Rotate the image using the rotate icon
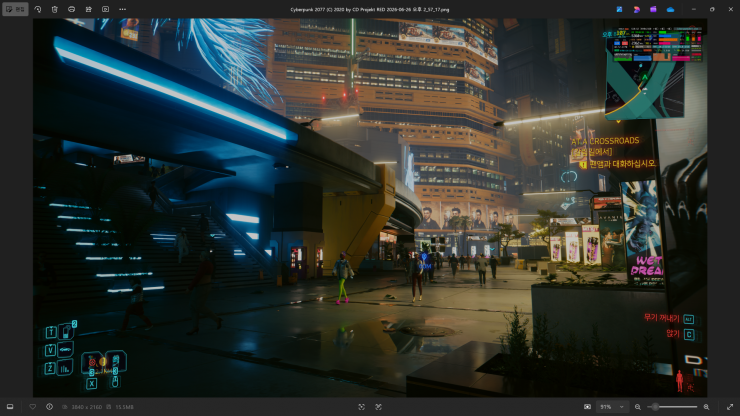 point(38,9)
